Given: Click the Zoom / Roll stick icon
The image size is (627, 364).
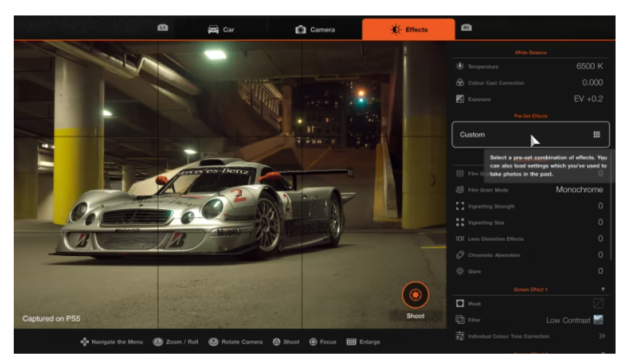Looking at the screenshot, I should (x=158, y=342).
